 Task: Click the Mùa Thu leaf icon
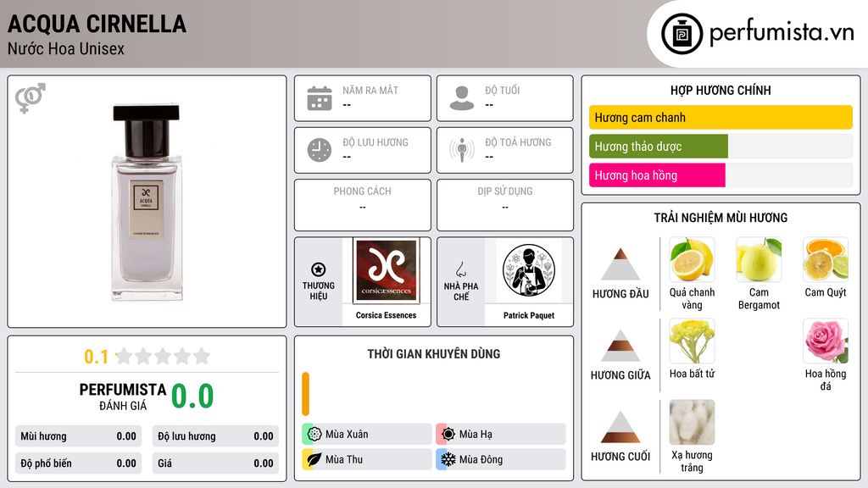coord(314,459)
